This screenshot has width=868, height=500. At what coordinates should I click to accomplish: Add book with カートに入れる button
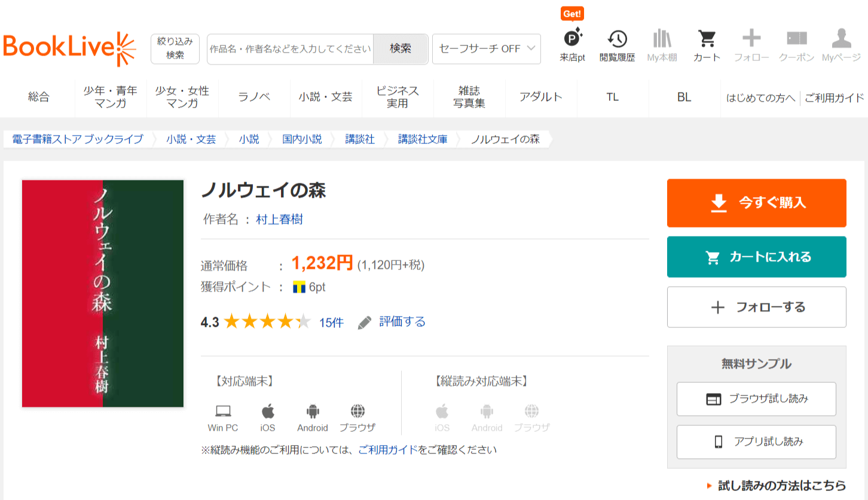[756, 257]
